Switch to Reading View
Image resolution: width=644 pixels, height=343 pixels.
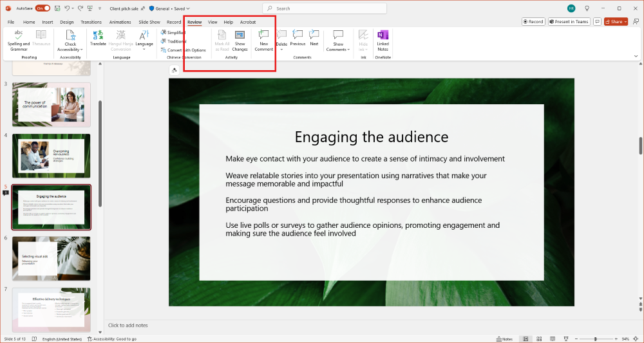tap(551, 339)
